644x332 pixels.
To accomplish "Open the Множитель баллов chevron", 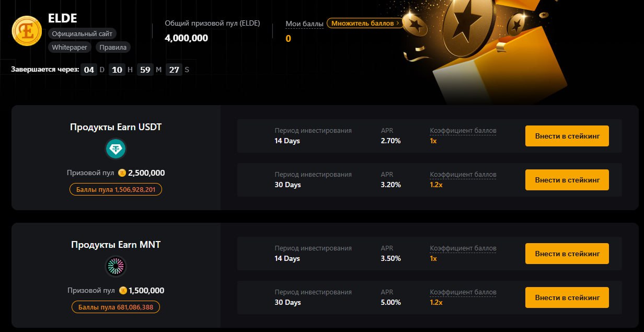I will click(398, 23).
